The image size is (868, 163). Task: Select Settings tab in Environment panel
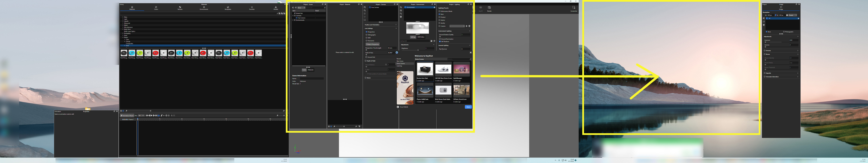click(x=413, y=37)
